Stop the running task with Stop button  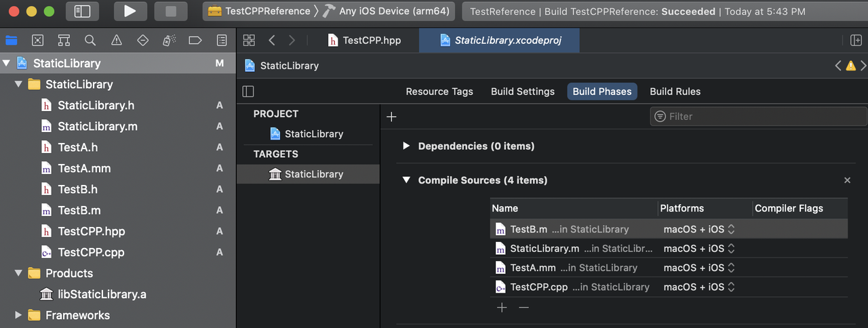(171, 12)
